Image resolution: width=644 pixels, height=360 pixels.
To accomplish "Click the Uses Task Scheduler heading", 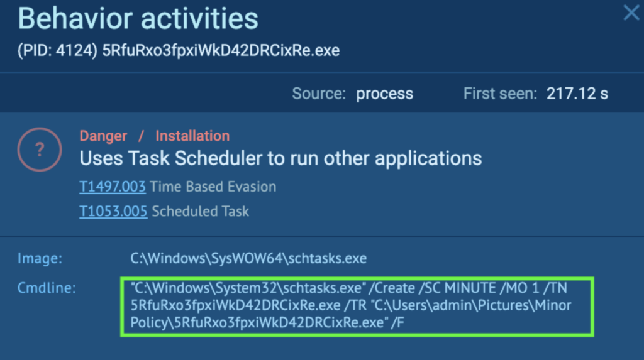I will click(280, 158).
